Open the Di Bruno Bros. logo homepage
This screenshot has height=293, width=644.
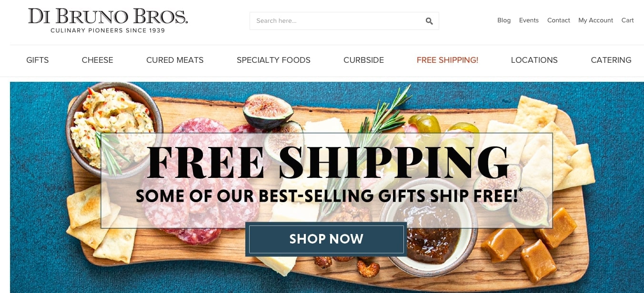tap(108, 20)
